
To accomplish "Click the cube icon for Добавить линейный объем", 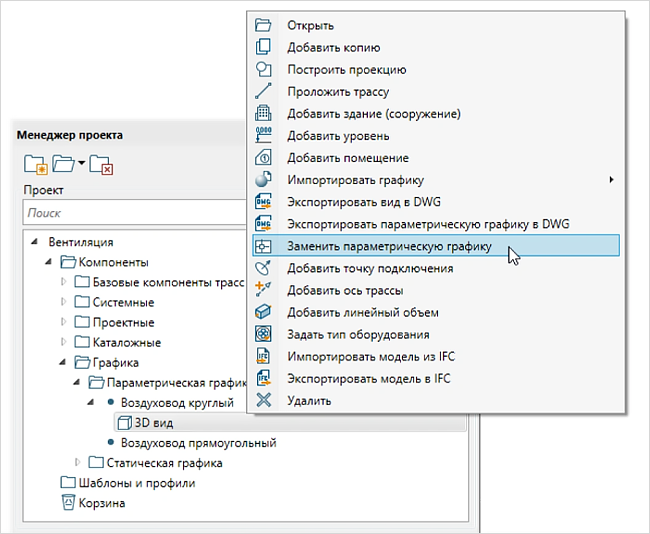I will (264, 312).
